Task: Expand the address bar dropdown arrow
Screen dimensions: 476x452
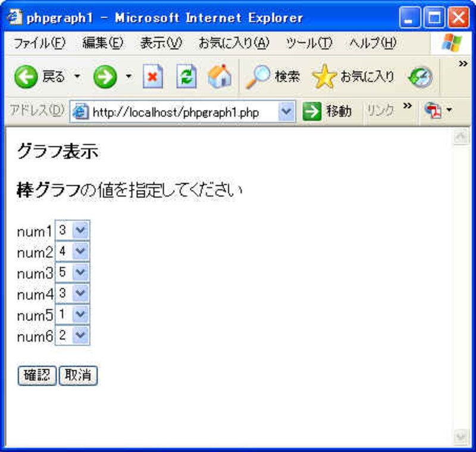Action: click(286, 111)
